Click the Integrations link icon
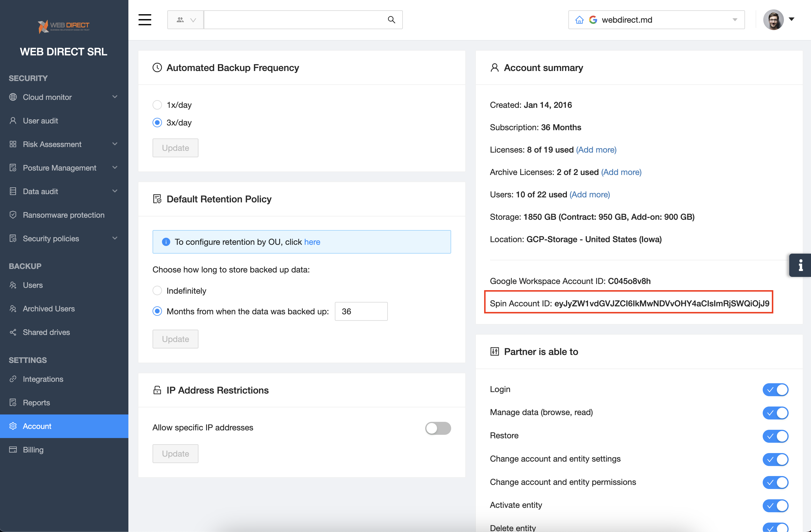This screenshot has height=532, width=811. [13, 379]
